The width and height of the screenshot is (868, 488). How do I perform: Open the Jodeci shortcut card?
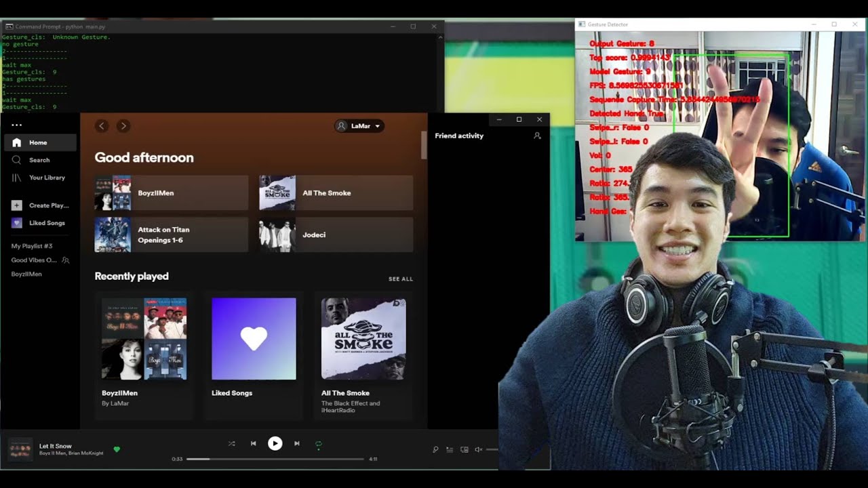pyautogui.click(x=336, y=235)
